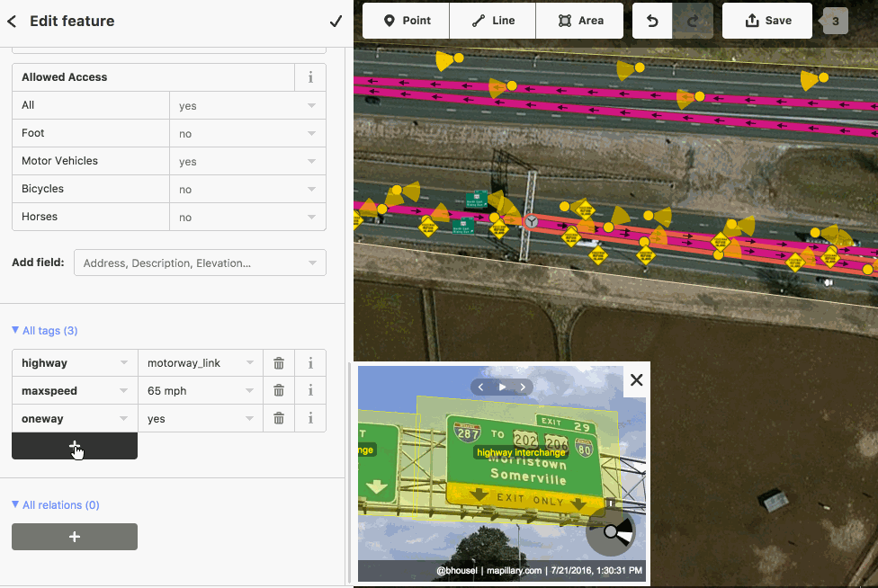Undo the last map edit

click(651, 21)
